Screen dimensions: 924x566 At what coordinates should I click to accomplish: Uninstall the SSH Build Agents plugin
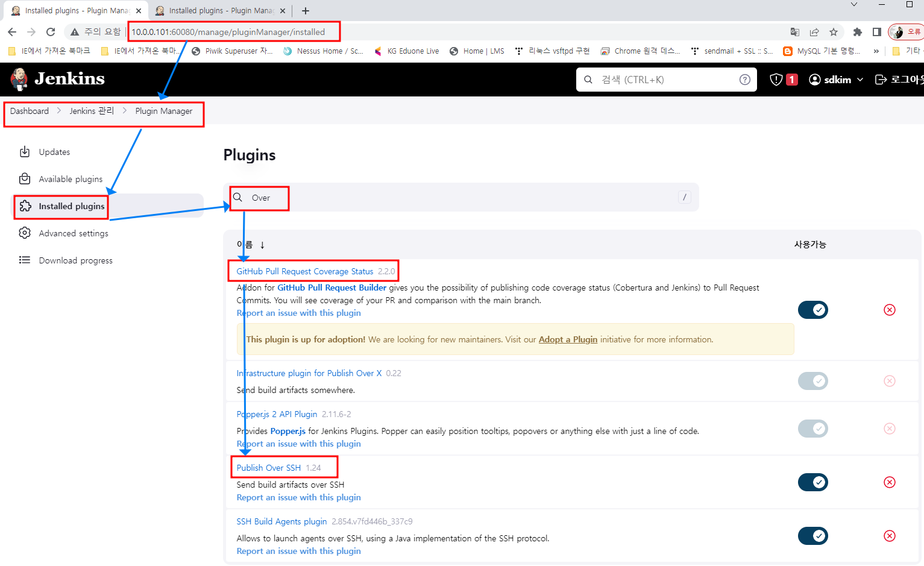890,536
